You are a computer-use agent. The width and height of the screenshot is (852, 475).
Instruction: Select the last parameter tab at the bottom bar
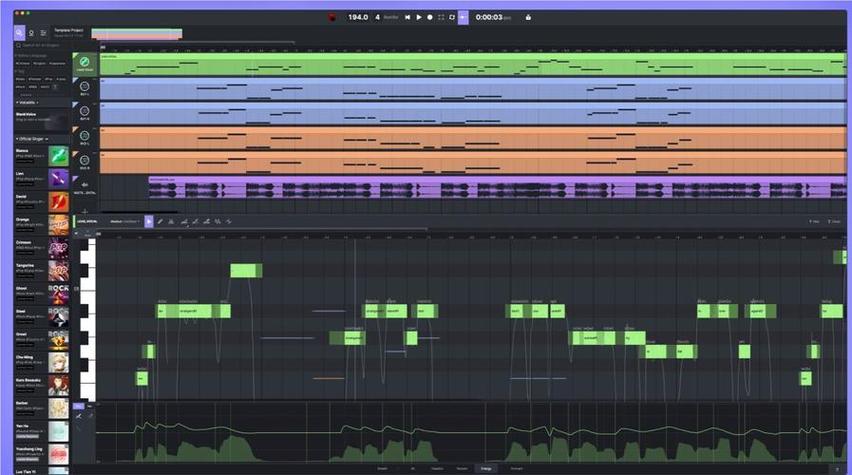click(x=516, y=468)
